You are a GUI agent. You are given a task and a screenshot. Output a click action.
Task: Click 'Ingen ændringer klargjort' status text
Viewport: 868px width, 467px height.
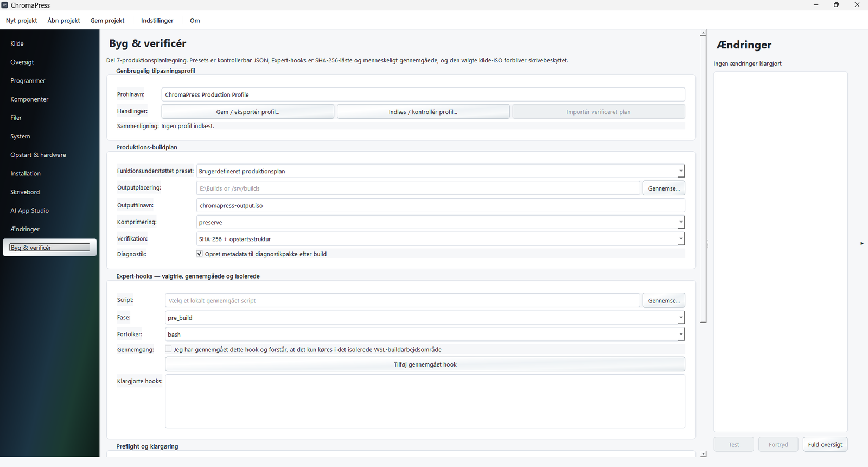(x=748, y=64)
